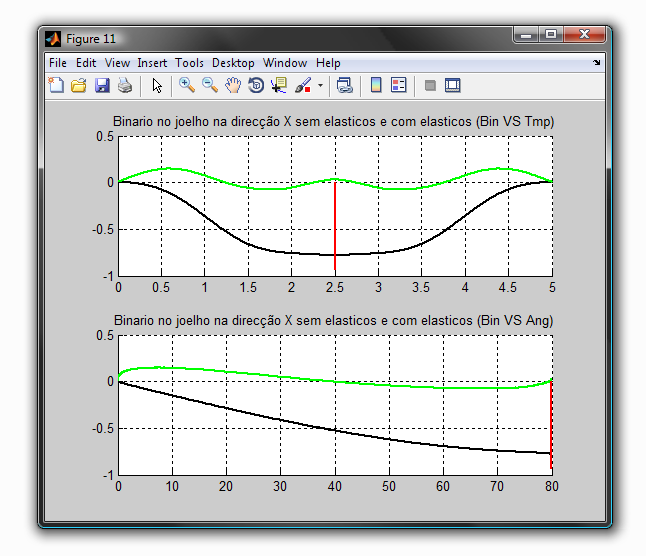654x556 pixels.
Task: Activate the Pan hand tool
Action: coord(233,86)
